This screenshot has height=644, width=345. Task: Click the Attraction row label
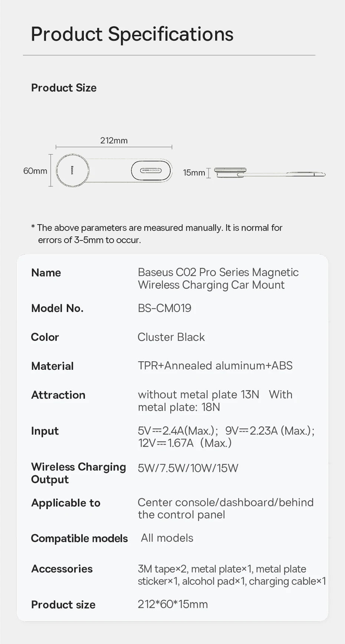(58, 395)
